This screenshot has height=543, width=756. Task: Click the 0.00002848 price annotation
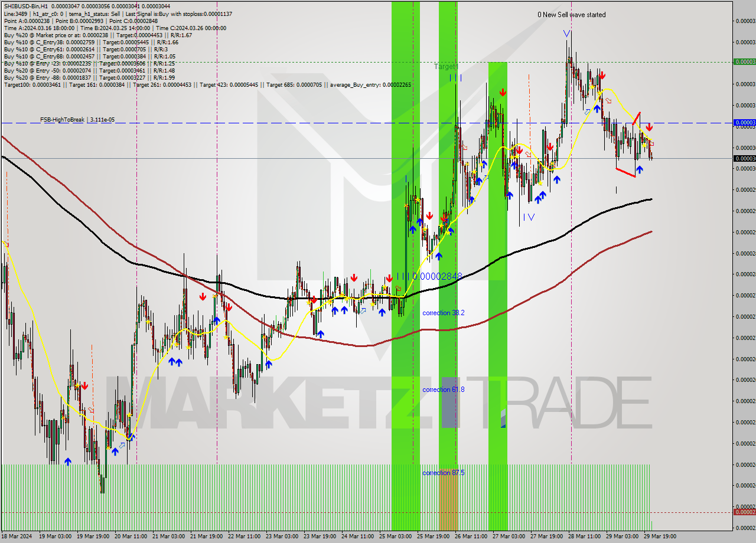[x=437, y=276]
